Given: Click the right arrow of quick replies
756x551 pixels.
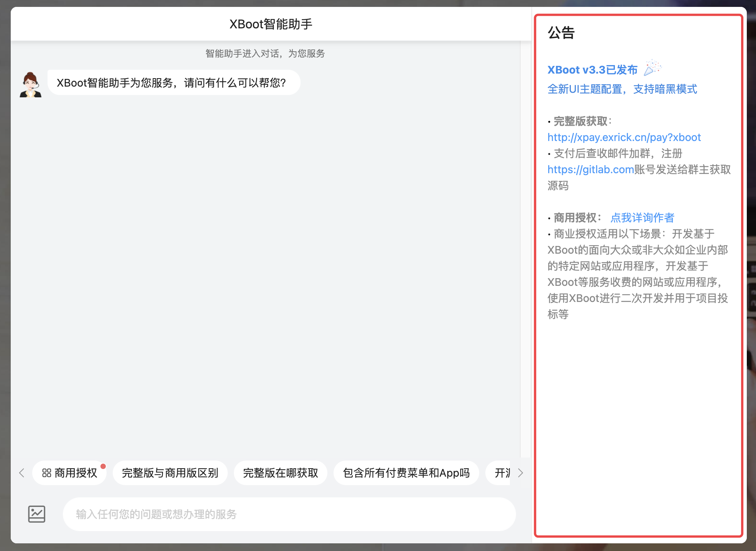Looking at the screenshot, I should 520,473.
